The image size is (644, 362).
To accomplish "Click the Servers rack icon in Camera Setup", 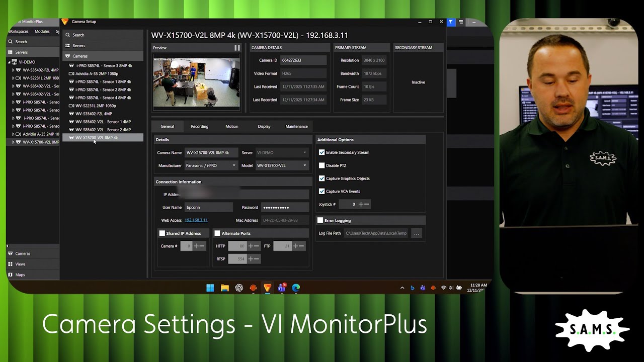I will click(x=67, y=46).
